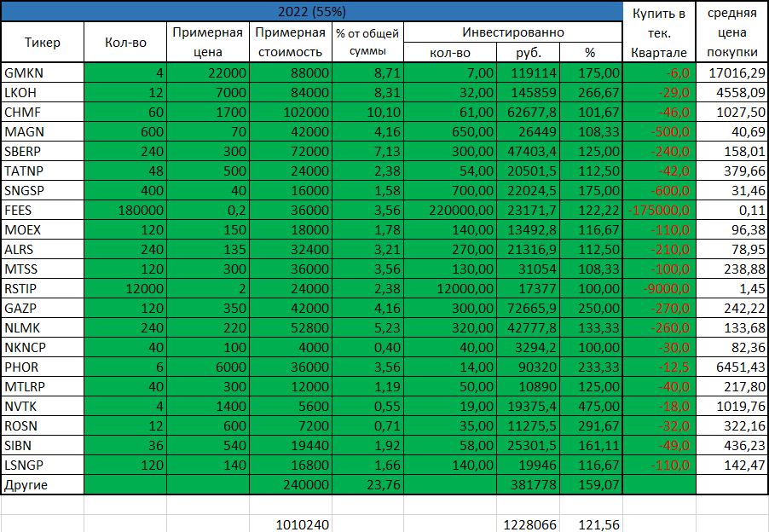Select the ALRS ticker cell
This screenshot has height=532, width=769.
coord(43,250)
